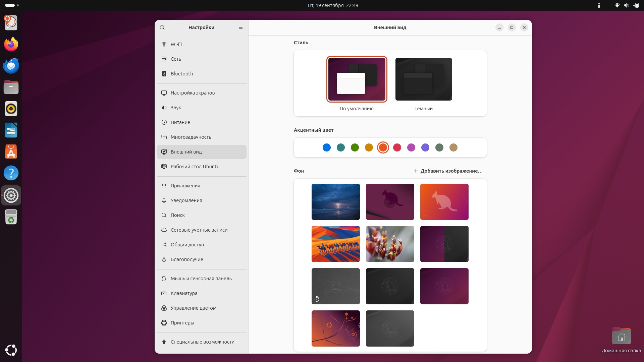Click the Общий доступ share icon
The image size is (644, 362).
pos(164,245)
